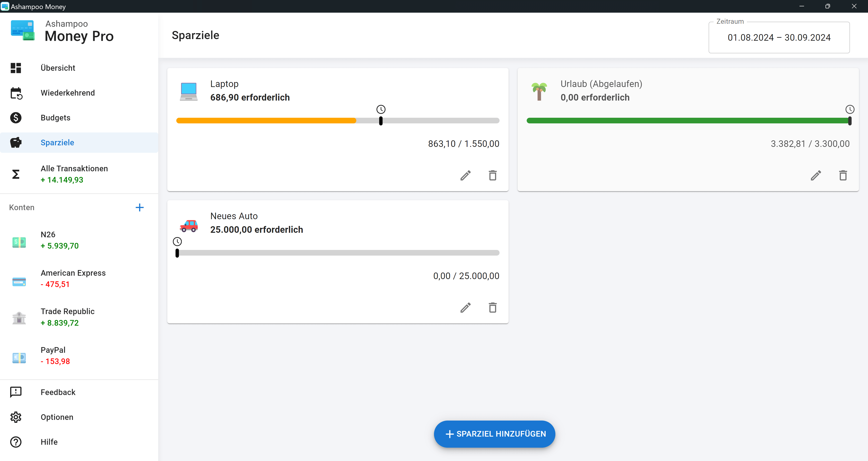868x461 pixels.
Task: Click the clock icon on Urlaub savings goal
Action: [x=849, y=110]
